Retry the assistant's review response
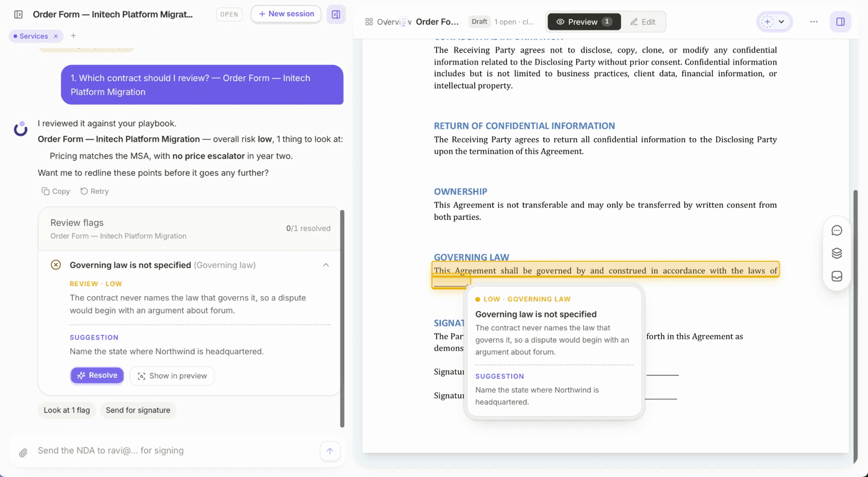 point(94,191)
